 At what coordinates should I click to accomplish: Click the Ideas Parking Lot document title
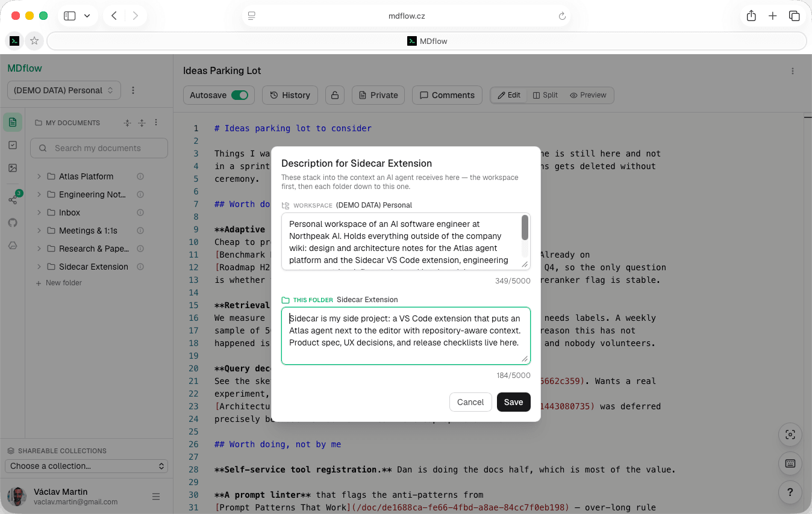(x=222, y=70)
